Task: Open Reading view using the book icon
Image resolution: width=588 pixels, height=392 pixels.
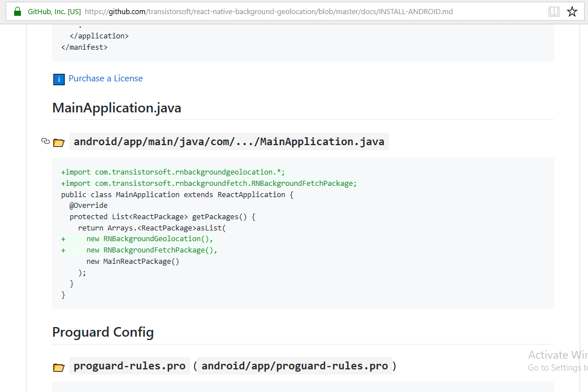Action: coord(553,11)
